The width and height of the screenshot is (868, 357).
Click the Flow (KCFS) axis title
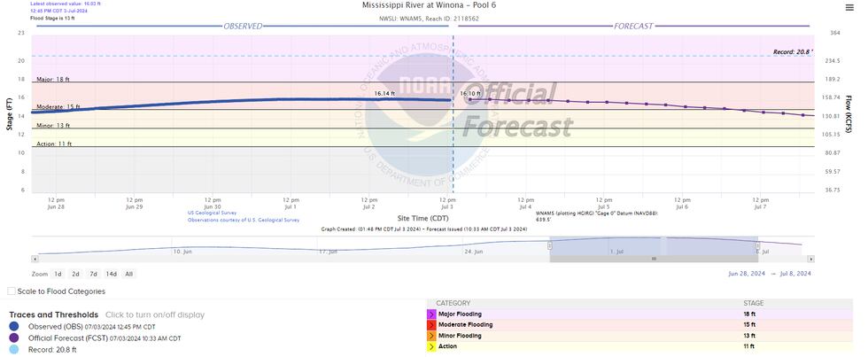(x=849, y=114)
